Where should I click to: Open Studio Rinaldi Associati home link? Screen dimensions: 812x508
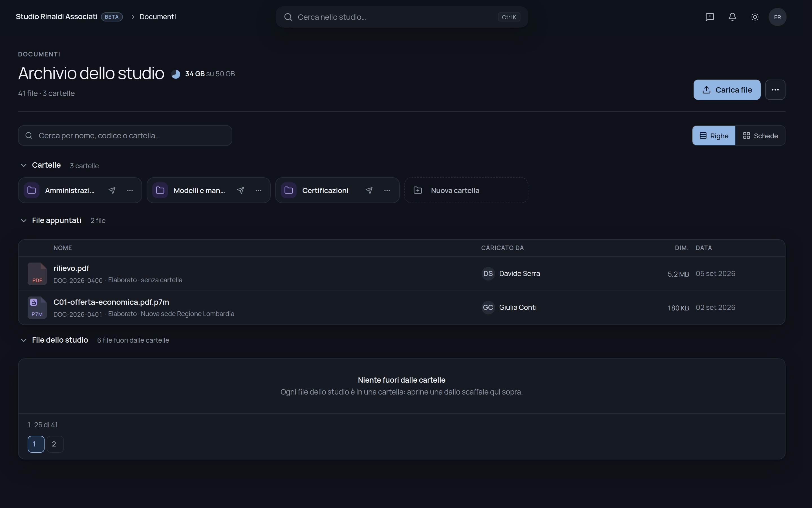click(x=56, y=17)
